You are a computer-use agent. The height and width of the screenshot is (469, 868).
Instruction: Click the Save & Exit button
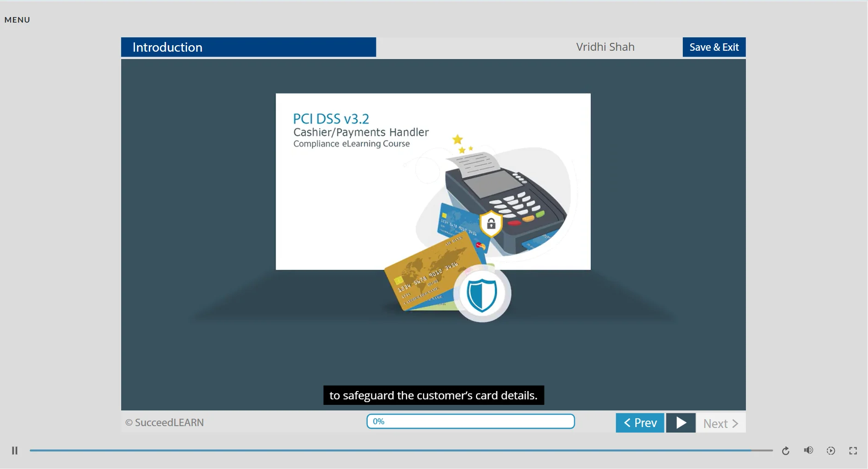coord(714,47)
